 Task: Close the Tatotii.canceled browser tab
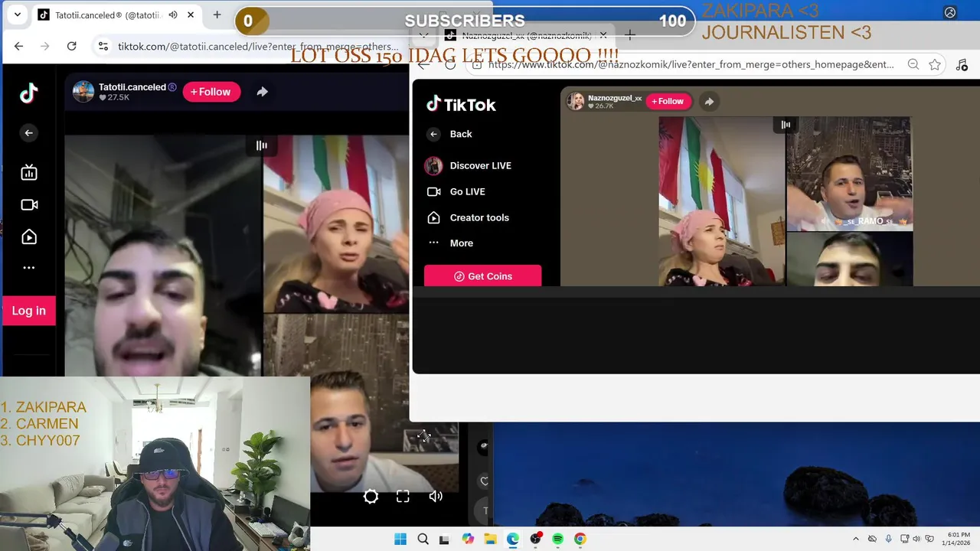(191, 15)
